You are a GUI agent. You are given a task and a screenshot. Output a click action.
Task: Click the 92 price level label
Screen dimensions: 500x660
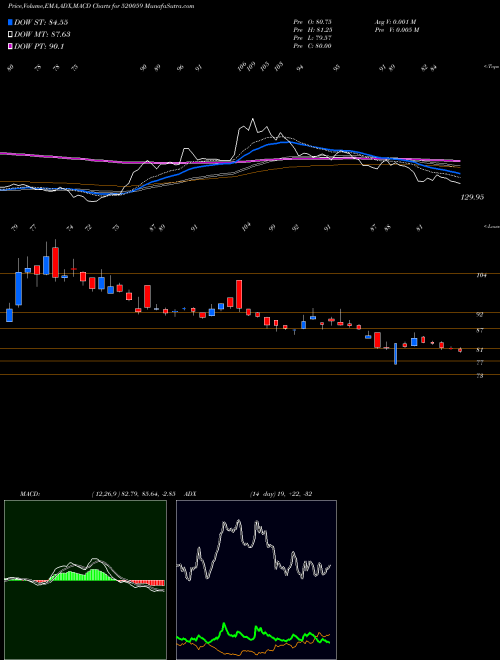(x=480, y=314)
